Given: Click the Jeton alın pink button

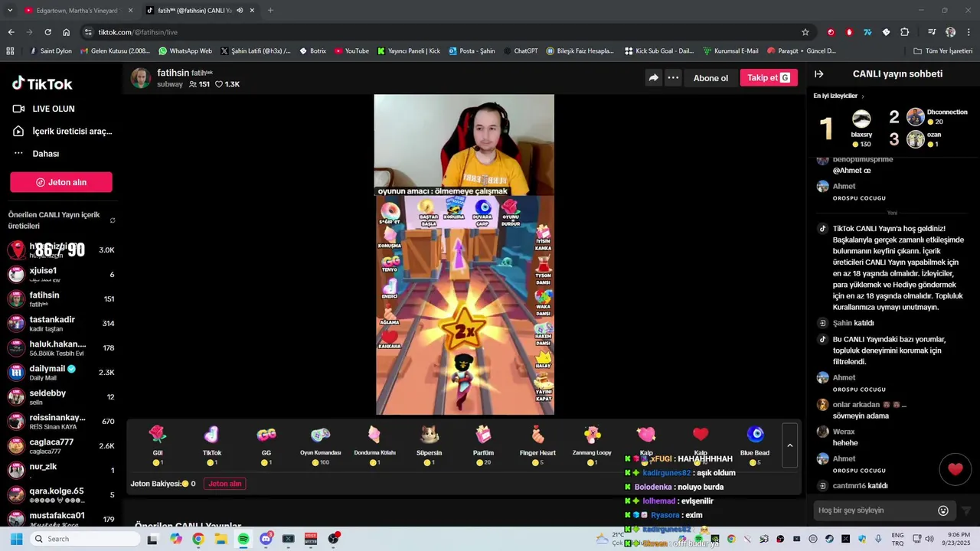Looking at the screenshot, I should tap(61, 182).
